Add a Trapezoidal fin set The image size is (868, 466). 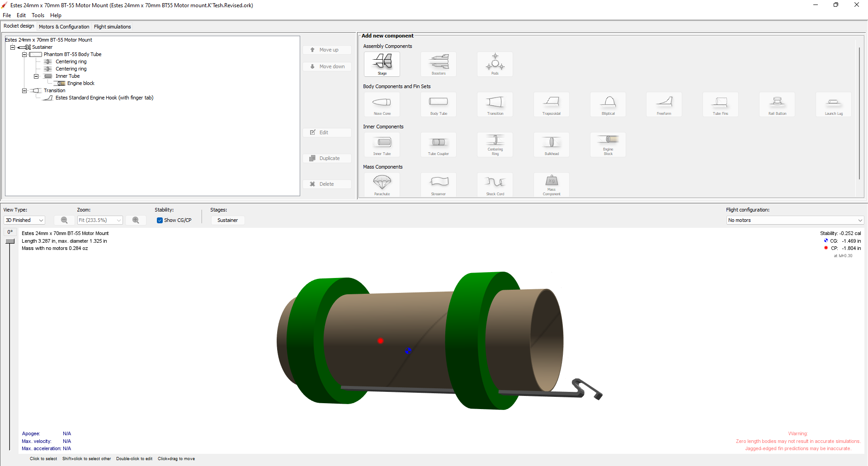pos(552,104)
